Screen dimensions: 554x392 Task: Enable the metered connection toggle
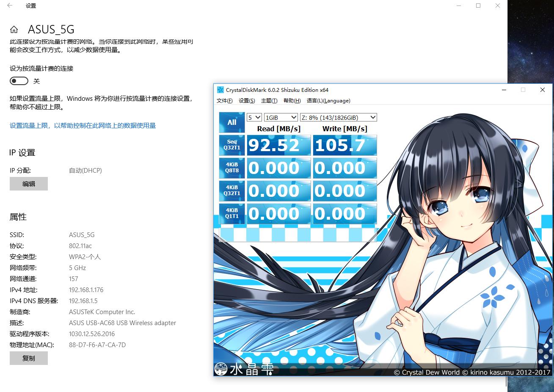point(19,81)
